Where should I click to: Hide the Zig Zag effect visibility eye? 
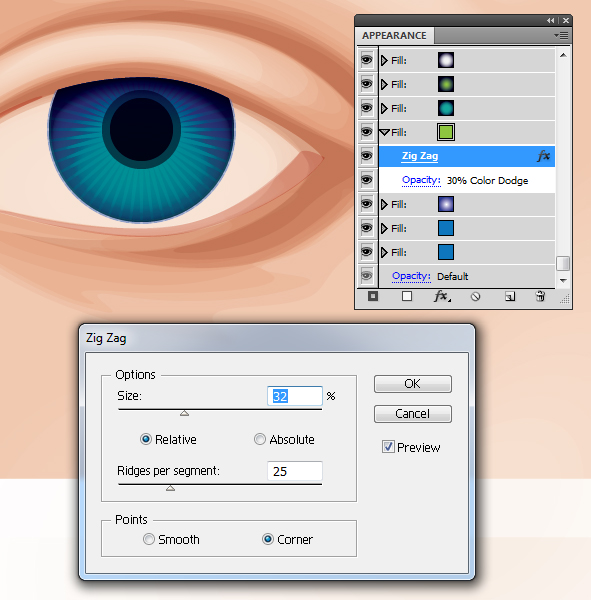[367, 156]
